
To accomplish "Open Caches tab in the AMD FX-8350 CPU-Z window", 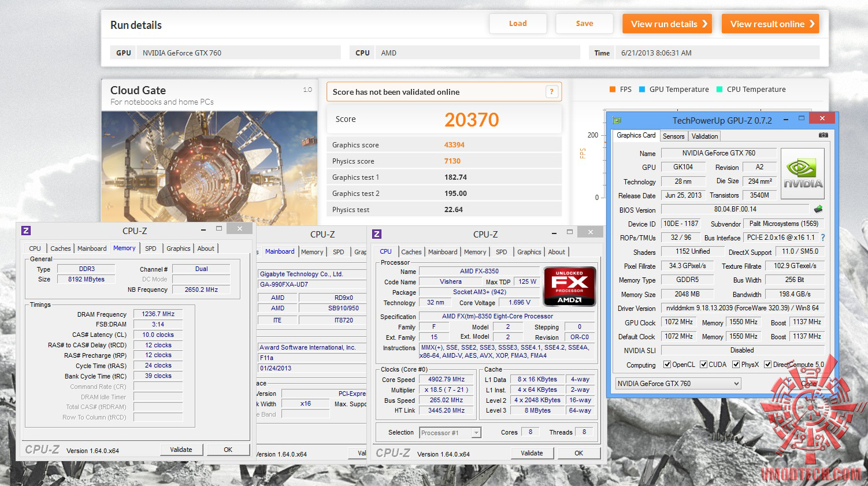I will (411, 252).
